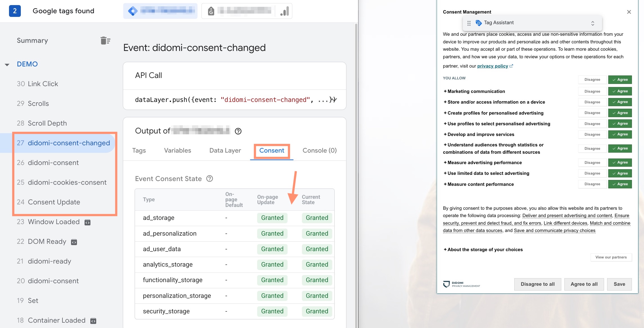Viewport: 644px width, 328px height.
Task: Toggle the Tag Assistant collapse chevrons
Action: click(x=593, y=23)
